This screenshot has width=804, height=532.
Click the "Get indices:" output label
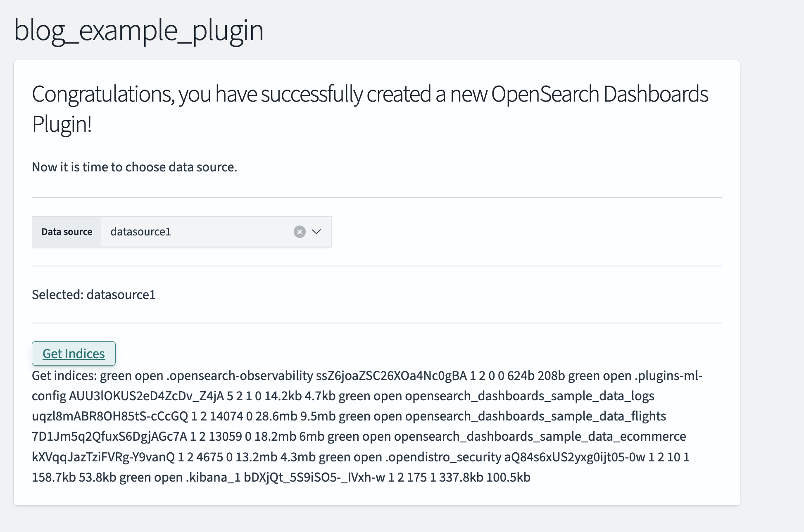coord(64,375)
